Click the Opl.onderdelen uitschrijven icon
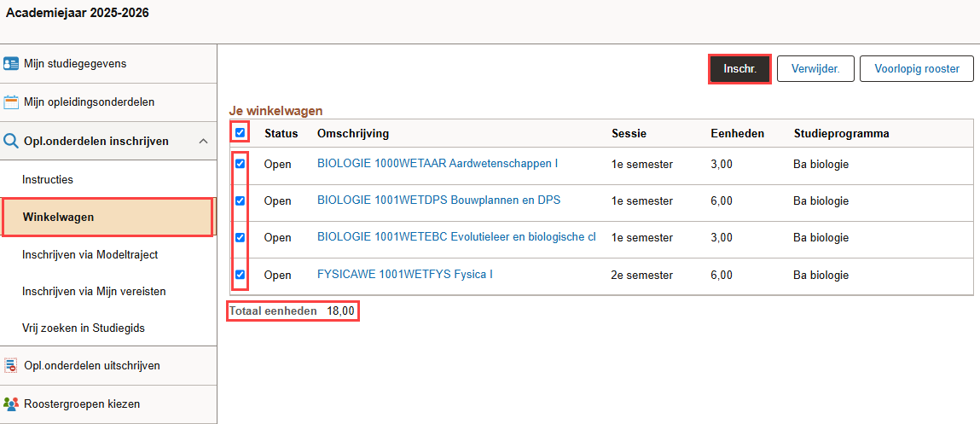Image resolution: width=980 pixels, height=424 pixels. coord(10,366)
